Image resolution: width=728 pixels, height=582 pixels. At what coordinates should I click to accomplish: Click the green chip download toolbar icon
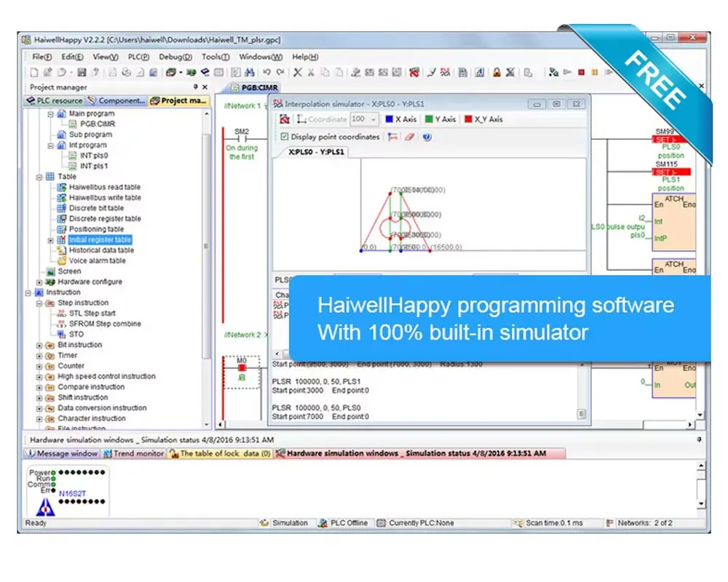pyautogui.click(x=191, y=73)
